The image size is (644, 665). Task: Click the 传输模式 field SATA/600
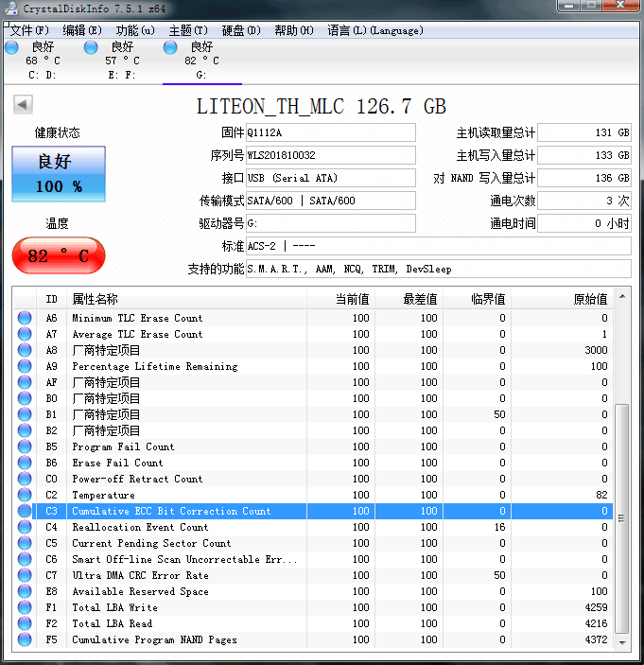[331, 201]
